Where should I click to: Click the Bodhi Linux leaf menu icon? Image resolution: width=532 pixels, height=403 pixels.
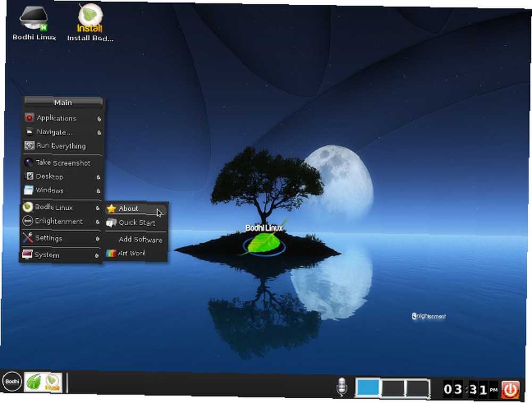pos(28,207)
